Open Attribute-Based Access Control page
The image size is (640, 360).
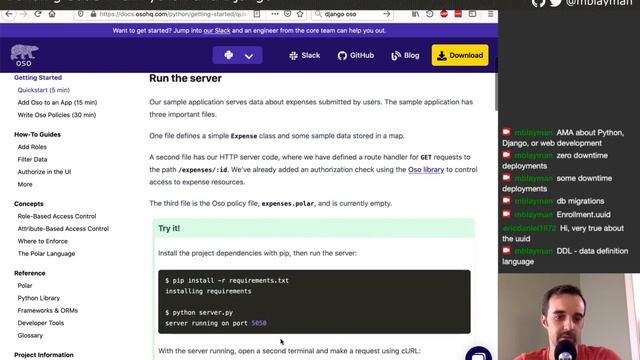63,229
